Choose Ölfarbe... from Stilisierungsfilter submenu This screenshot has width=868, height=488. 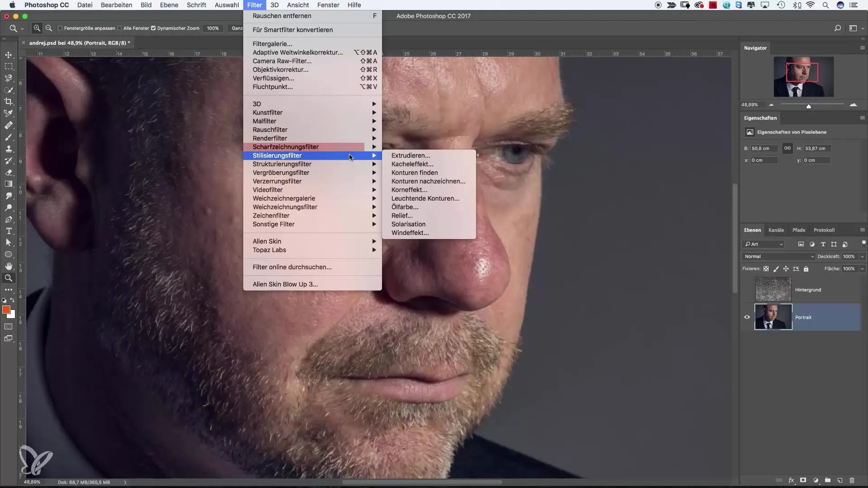point(429,207)
